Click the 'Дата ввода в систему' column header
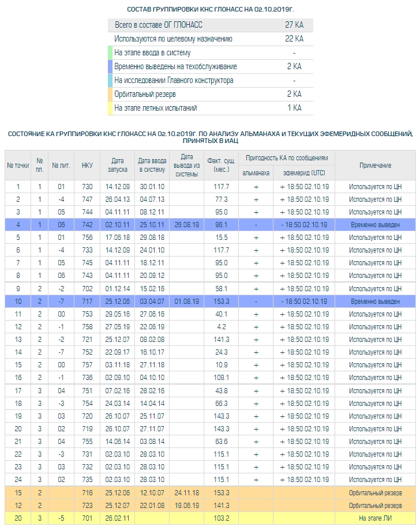The image size is (420, 527). pos(152,165)
